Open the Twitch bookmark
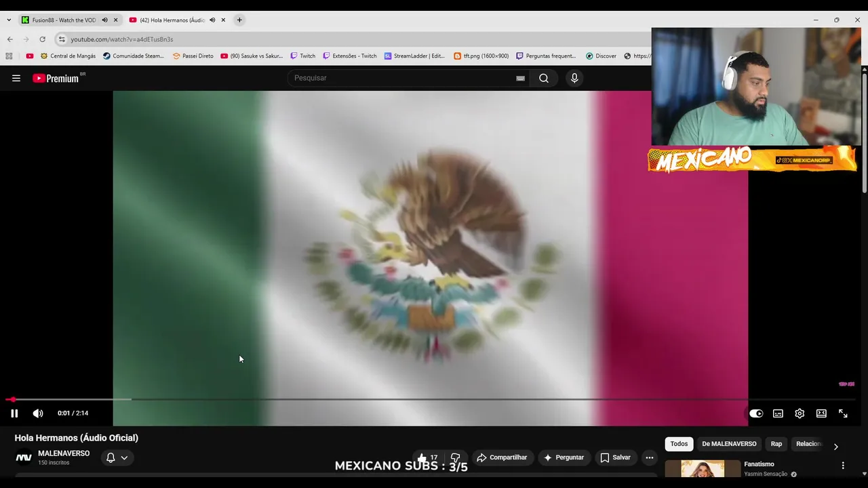The width and height of the screenshot is (868, 488). 302,56
